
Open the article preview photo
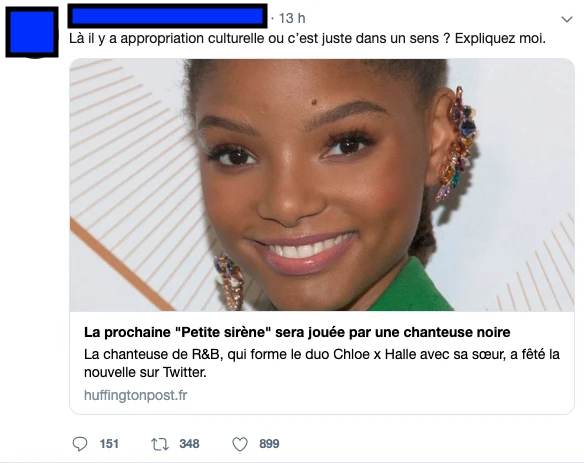coord(322,185)
